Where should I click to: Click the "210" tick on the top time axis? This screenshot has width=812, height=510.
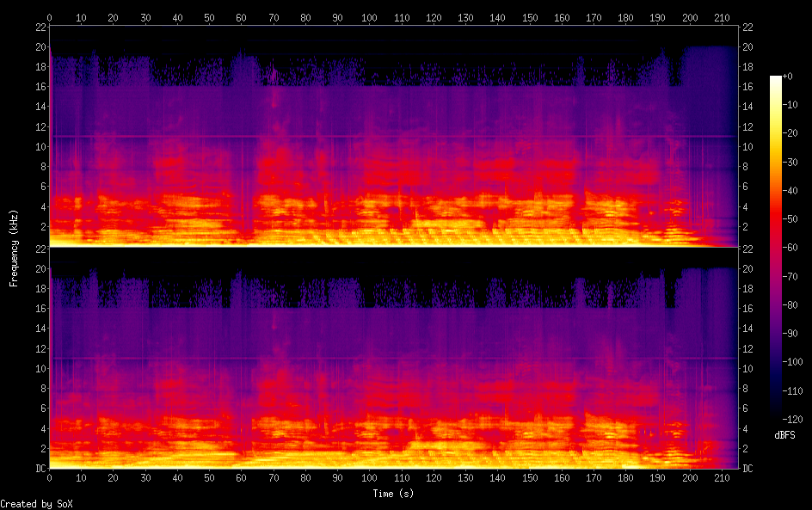pos(722,17)
